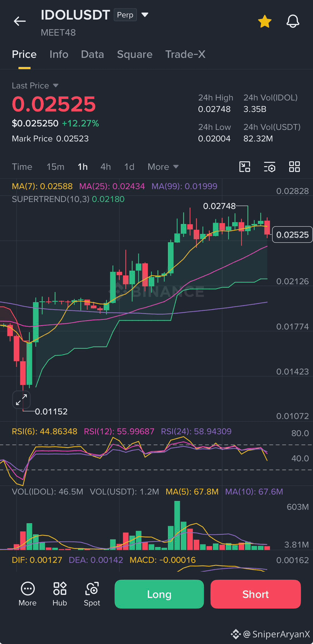Image resolution: width=313 pixels, height=644 pixels.
Task: Select the 1h timeframe
Action: pos(83,167)
